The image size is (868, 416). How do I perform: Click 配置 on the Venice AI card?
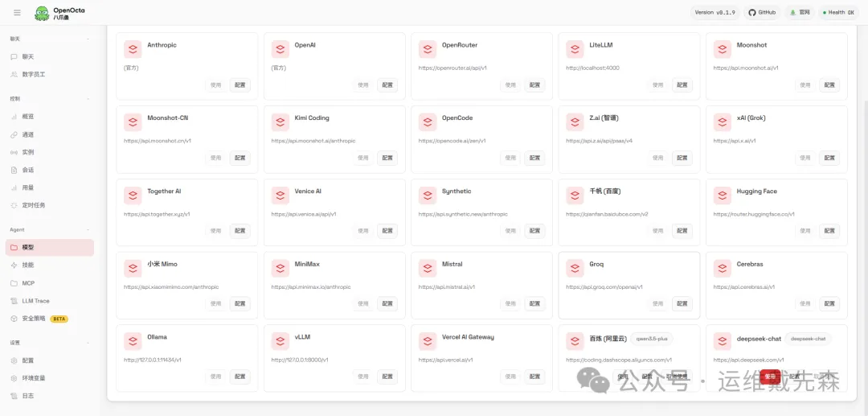[387, 231]
